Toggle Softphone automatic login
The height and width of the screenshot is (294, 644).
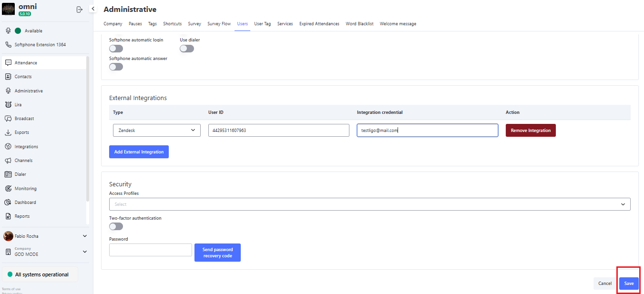click(x=116, y=49)
